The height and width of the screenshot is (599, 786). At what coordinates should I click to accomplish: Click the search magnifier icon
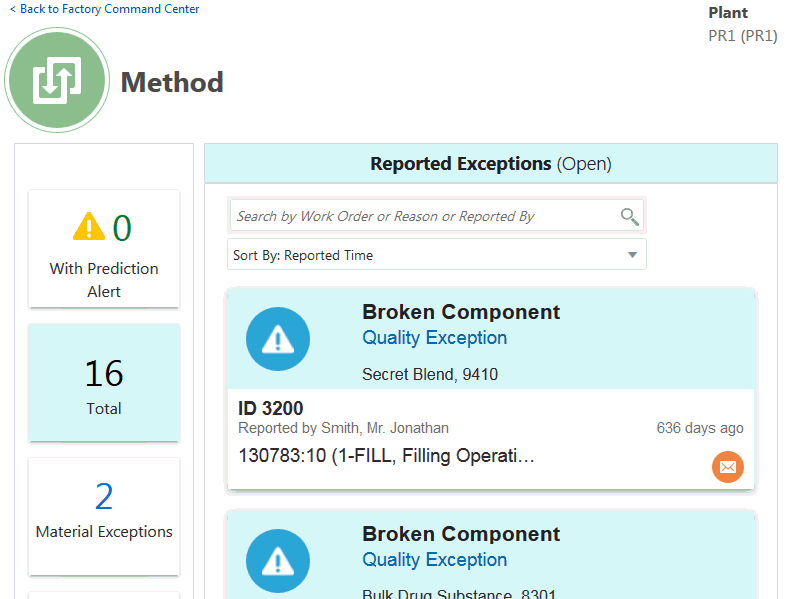[x=629, y=217]
